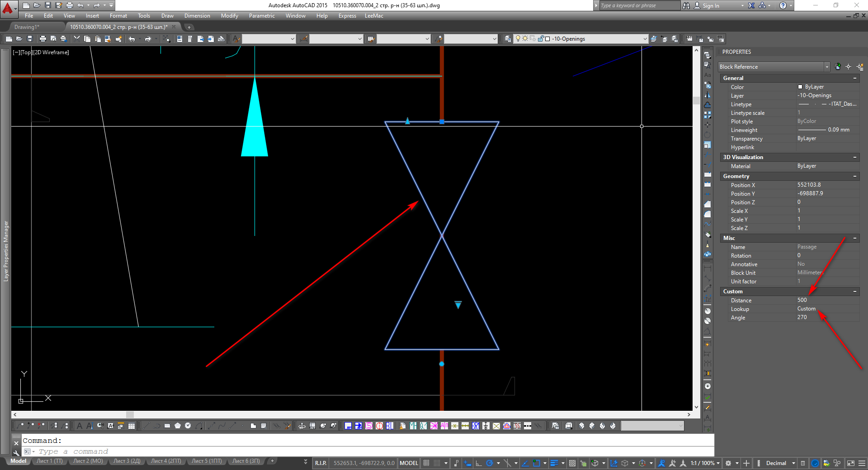Click the Text Style icon
Screen dimensions: 868x470
236,39
